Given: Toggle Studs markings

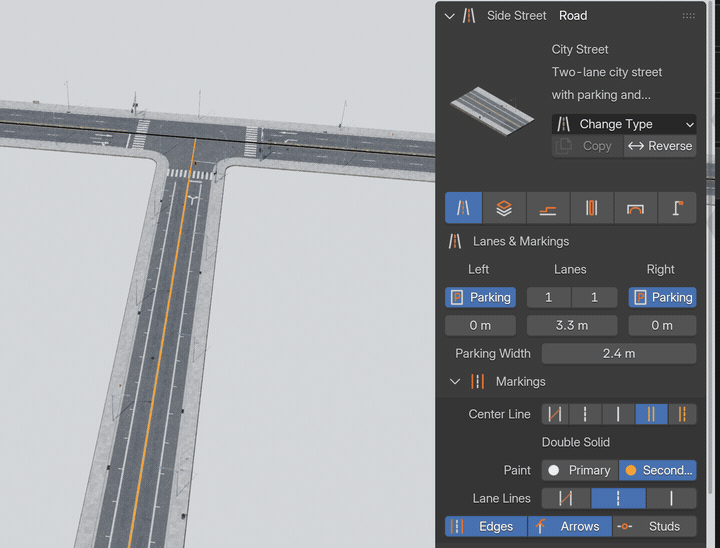Looking at the screenshot, I should (x=654, y=526).
